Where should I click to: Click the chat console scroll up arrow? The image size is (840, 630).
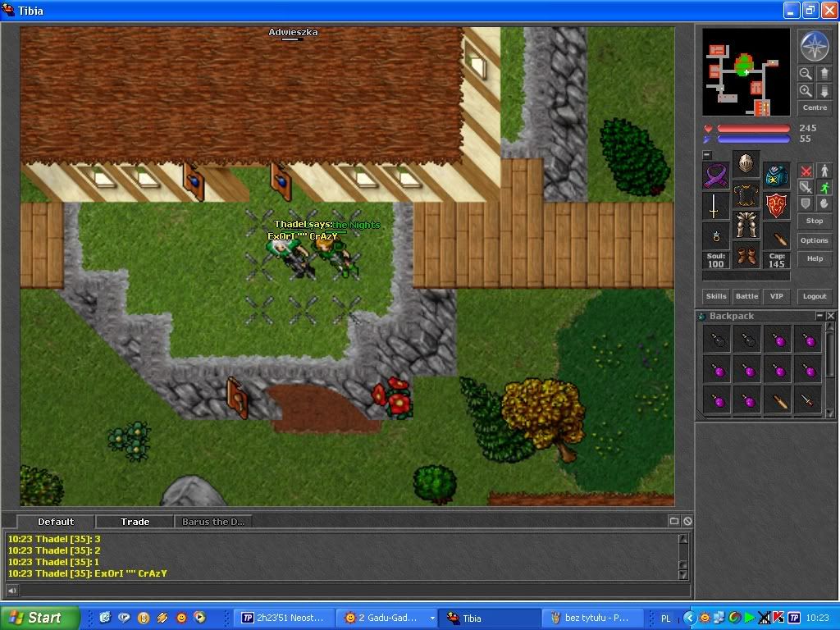[683, 539]
